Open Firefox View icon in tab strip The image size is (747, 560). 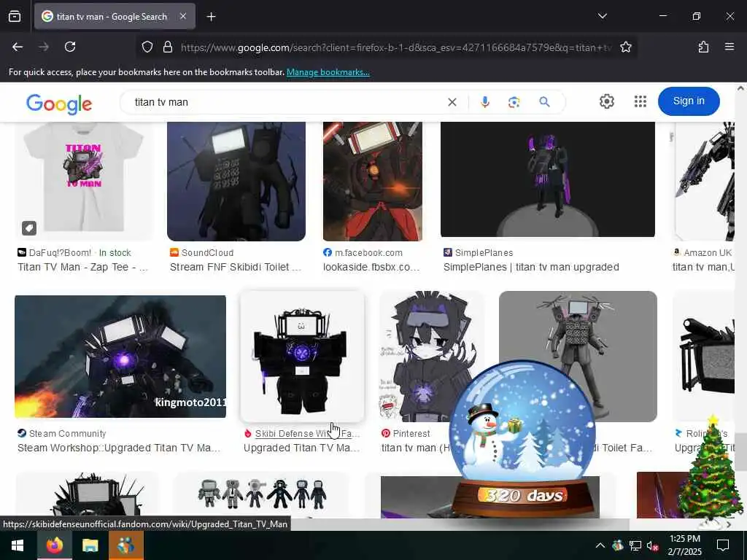click(15, 17)
